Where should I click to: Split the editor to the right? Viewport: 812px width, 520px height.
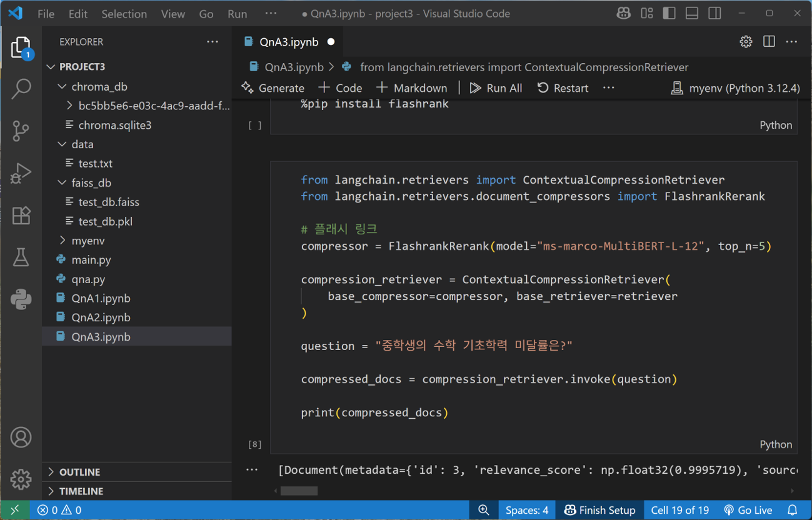click(x=769, y=42)
